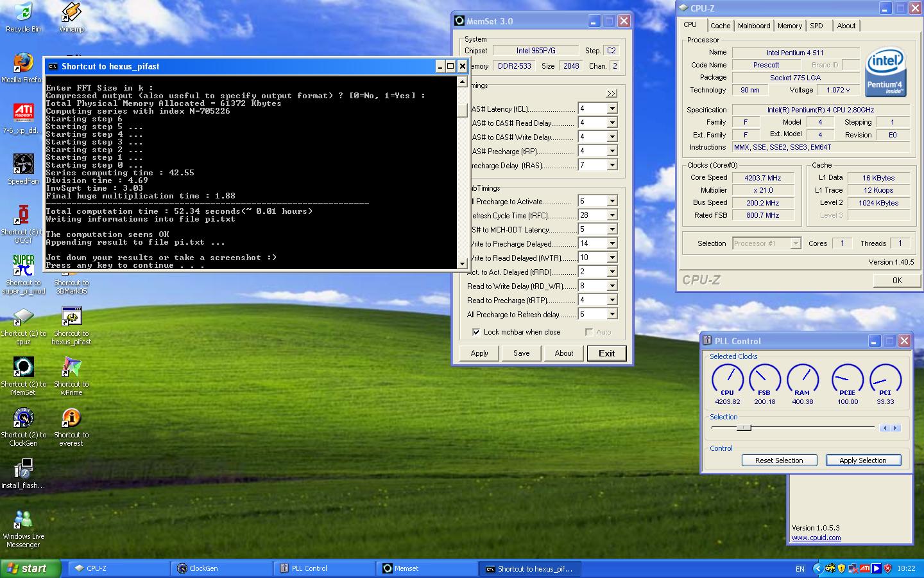Click OK in the CPU-Z window
The width and height of the screenshot is (924, 578).
[897, 281]
